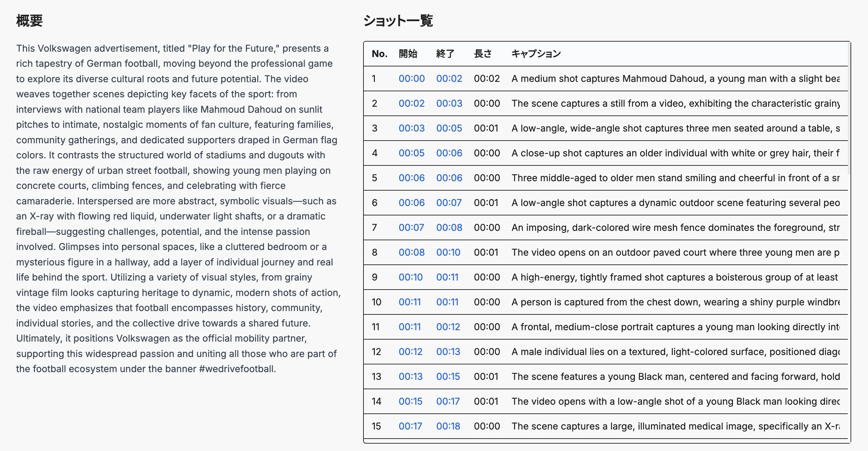868x451 pixels.
Task: Click shot 3 end time 00:05
Action: point(449,128)
